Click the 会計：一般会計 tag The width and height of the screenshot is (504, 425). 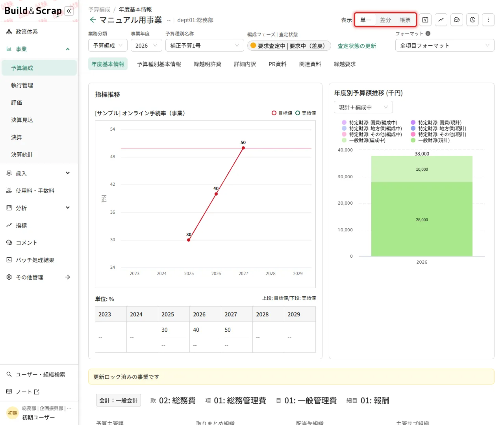coord(119,400)
